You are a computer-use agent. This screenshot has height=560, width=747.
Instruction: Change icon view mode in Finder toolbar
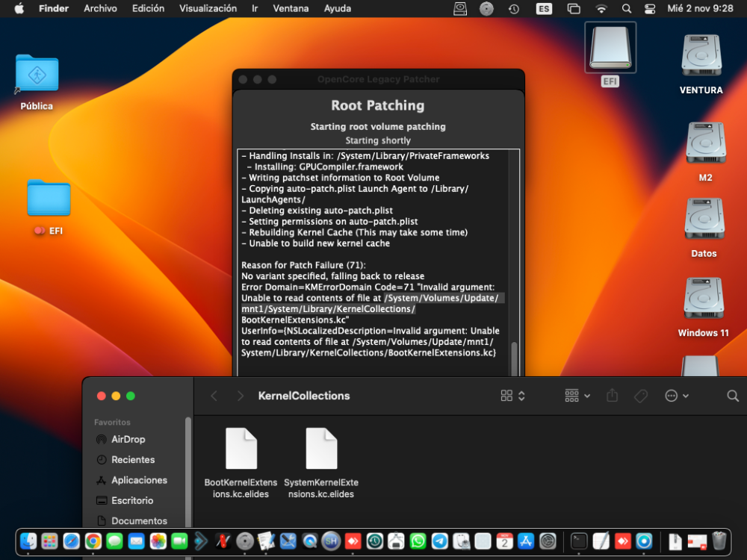(512, 396)
